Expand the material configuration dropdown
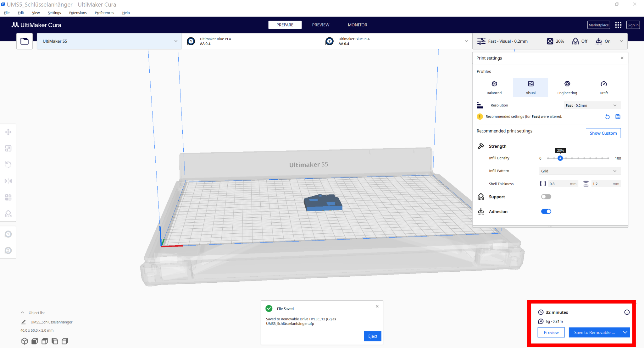The width and height of the screenshot is (644, 348). (466, 41)
